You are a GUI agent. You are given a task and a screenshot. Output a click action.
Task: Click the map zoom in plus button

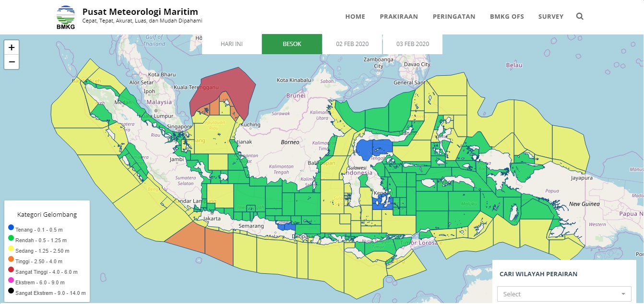pyautogui.click(x=12, y=47)
